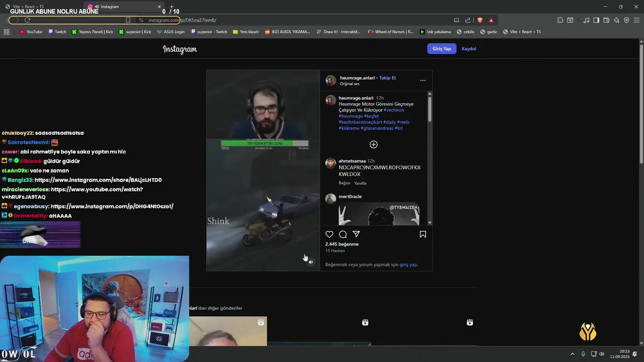Follow the account via Takip Et

[x=387, y=78]
